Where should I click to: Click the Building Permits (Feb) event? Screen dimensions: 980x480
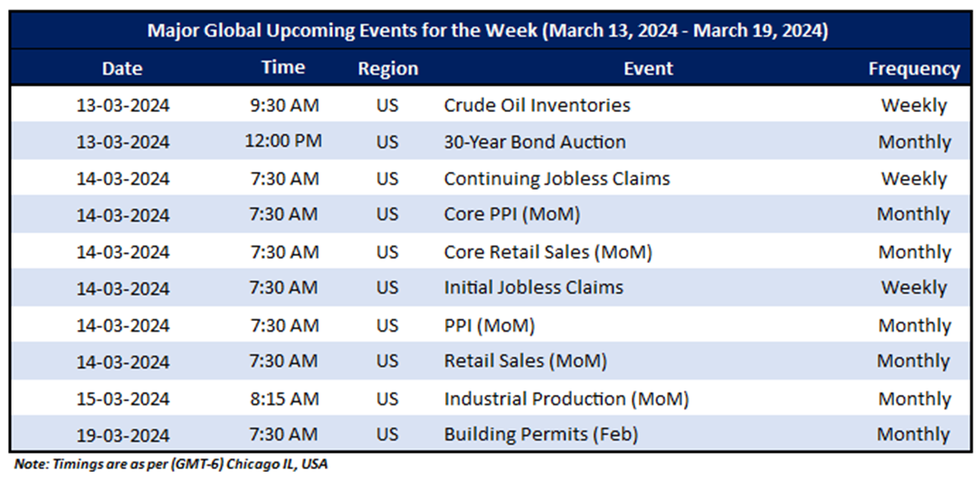[x=540, y=435]
